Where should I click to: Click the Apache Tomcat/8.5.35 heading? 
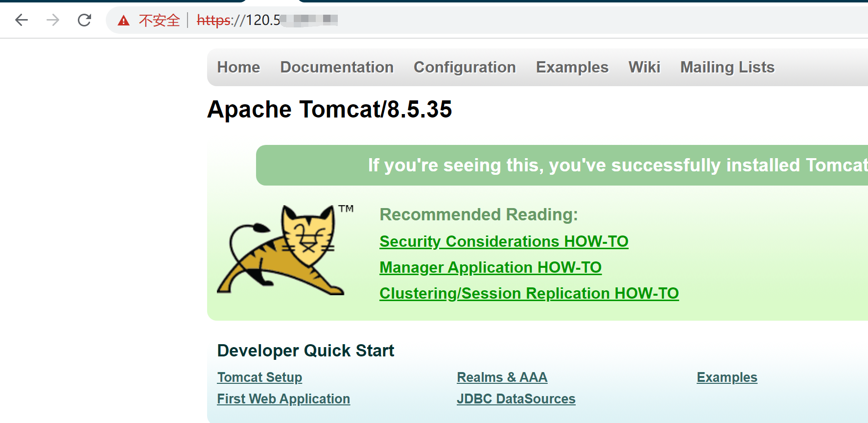pyautogui.click(x=329, y=109)
